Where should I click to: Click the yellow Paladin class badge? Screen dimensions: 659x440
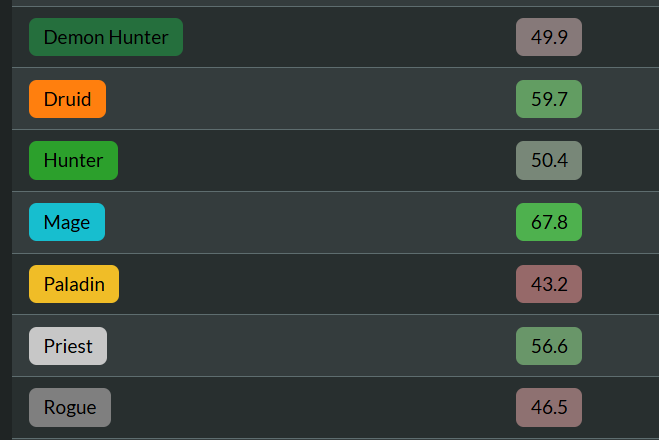[74, 284]
